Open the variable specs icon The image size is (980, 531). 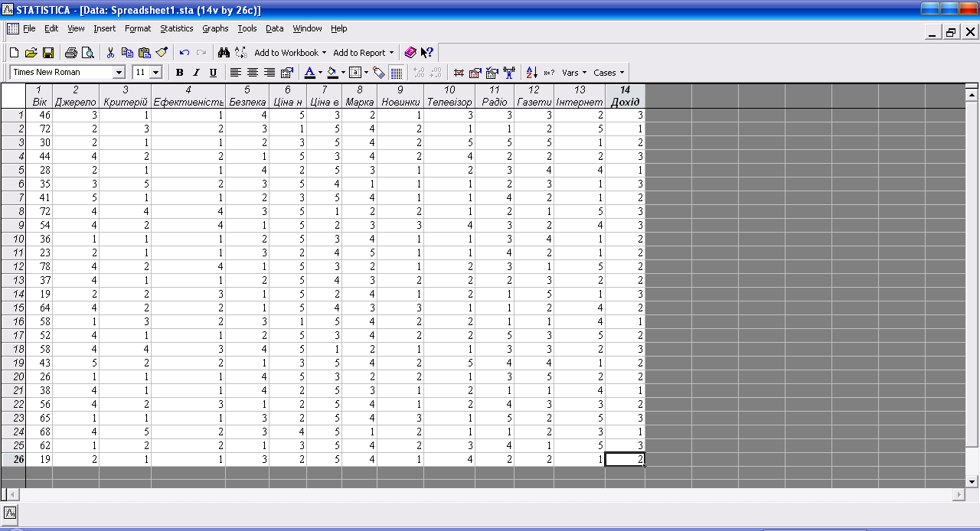coord(475,73)
